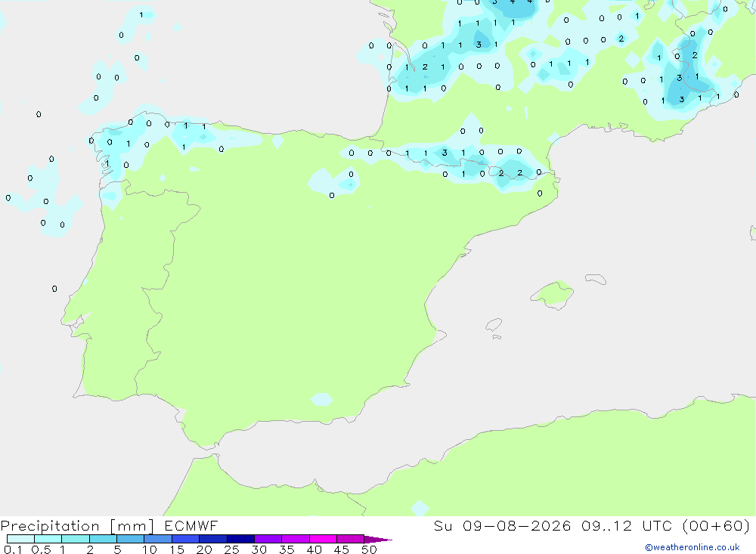Image resolution: width=756 pixels, height=554 pixels.
Task: Select the date text 'Su 09-08-2026'
Action: (502, 525)
